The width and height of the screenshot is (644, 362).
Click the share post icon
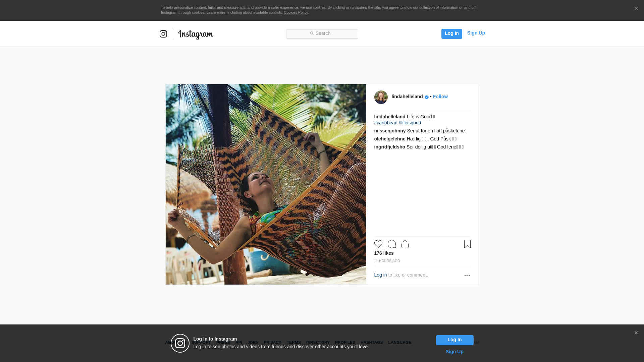tap(405, 244)
